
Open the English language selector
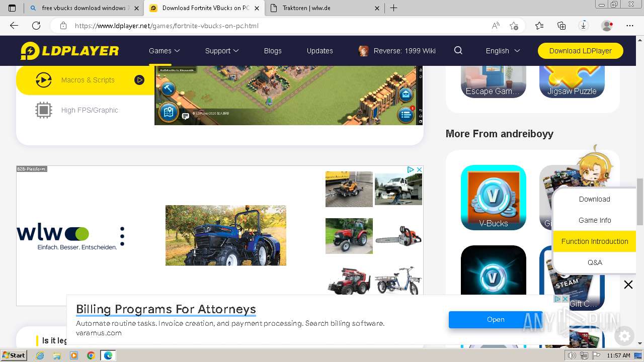pos(503,51)
